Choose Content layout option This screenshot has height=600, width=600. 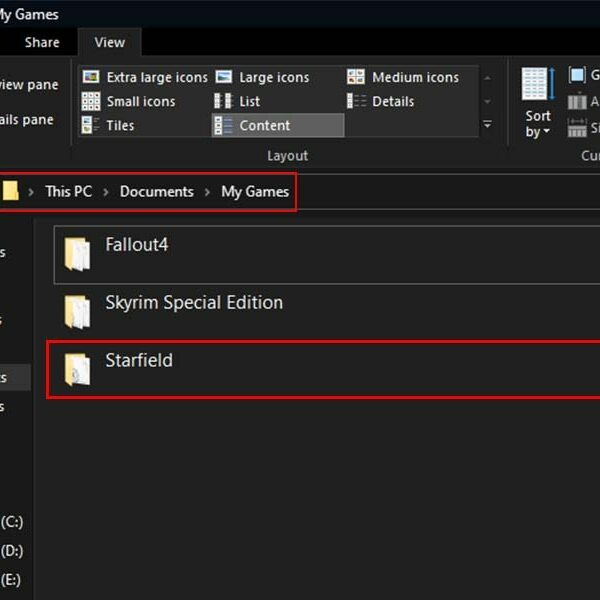[x=278, y=126]
